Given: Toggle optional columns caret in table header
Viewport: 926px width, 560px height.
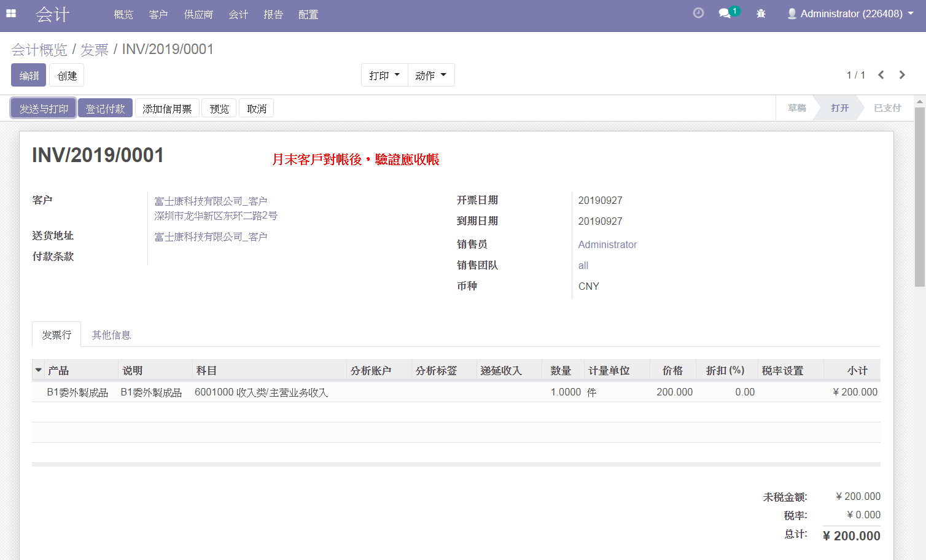Looking at the screenshot, I should click(x=38, y=370).
